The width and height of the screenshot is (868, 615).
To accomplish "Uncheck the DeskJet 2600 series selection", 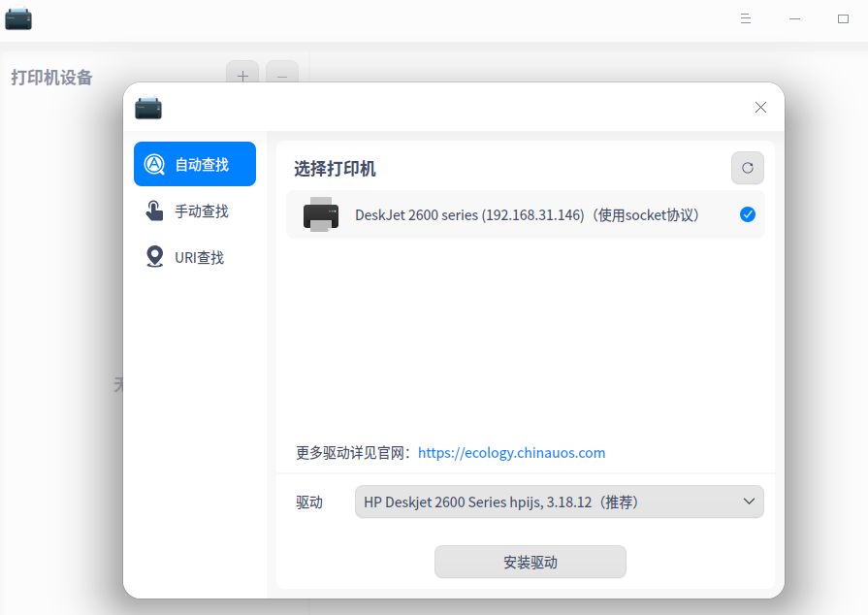I will tap(748, 214).
